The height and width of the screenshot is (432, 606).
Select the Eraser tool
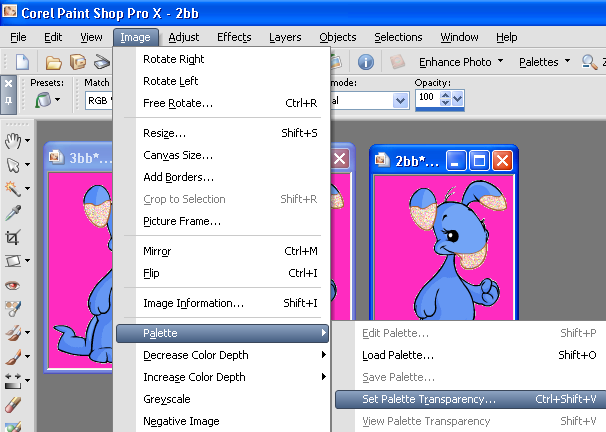[13, 405]
